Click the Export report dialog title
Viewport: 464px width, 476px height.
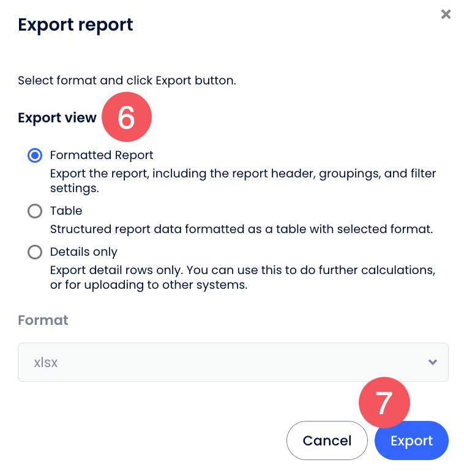[75, 25]
